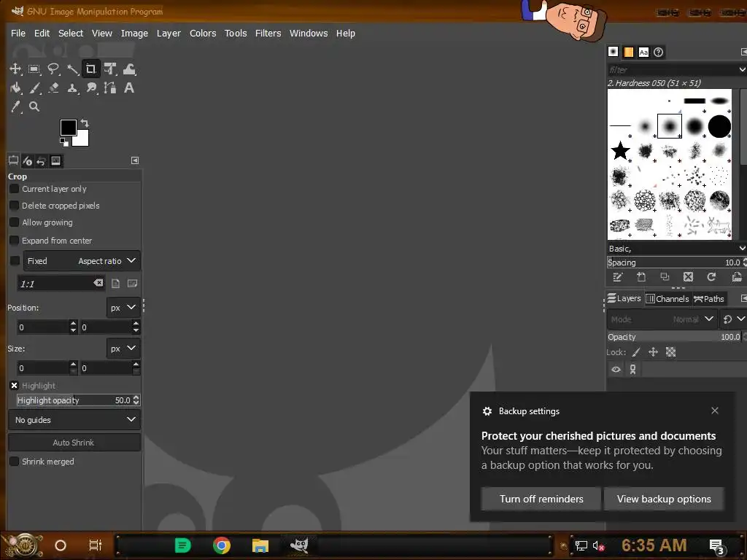747x560 pixels.
Task: Select the Smudge tool
Action: pos(91,88)
